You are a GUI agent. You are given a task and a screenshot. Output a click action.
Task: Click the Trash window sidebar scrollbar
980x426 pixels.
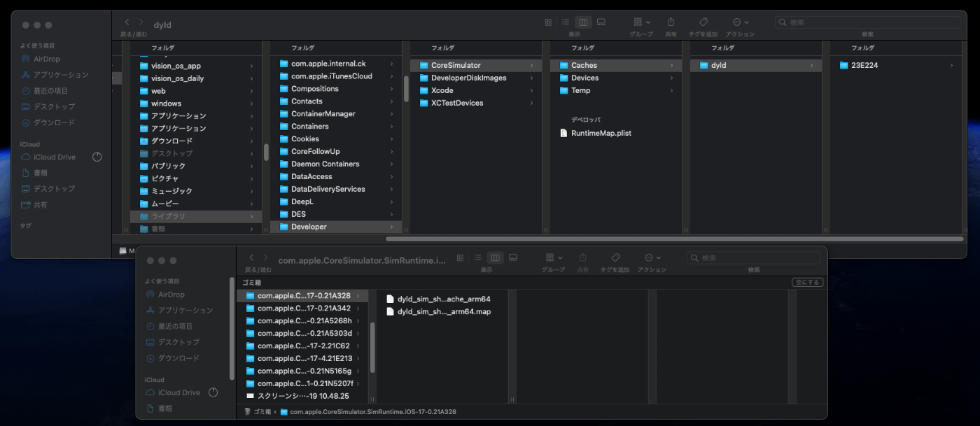click(x=232, y=329)
